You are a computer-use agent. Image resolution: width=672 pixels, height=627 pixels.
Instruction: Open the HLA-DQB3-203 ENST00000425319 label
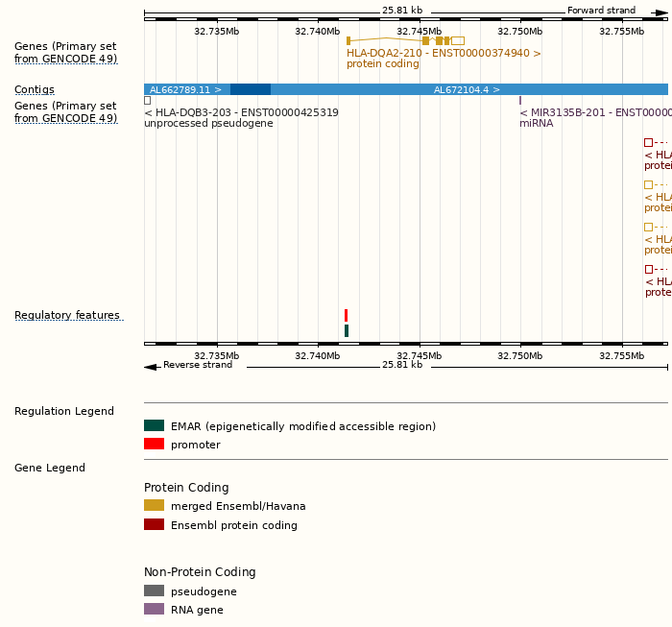[x=241, y=112]
